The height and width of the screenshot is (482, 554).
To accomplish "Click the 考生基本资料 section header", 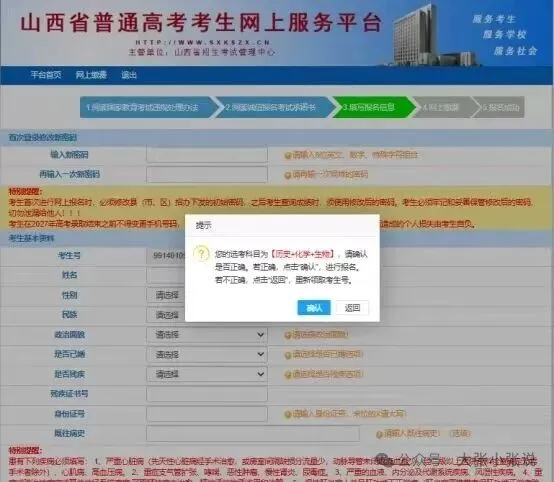I will click(31, 239).
